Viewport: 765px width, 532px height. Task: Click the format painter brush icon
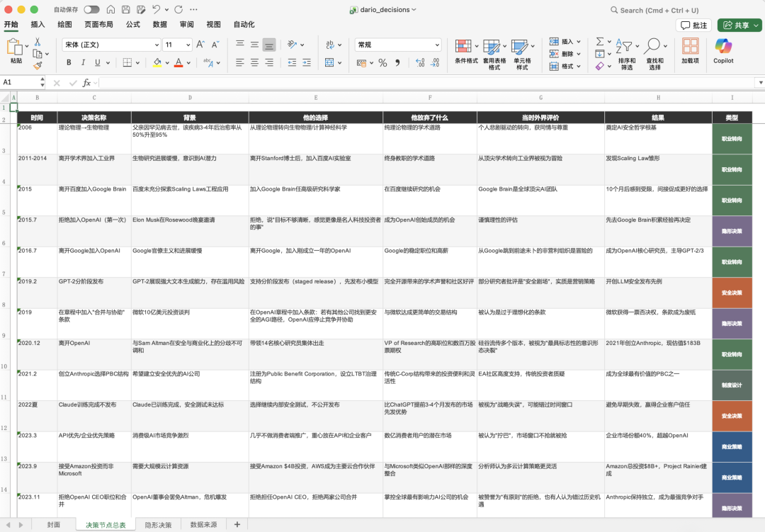(x=38, y=65)
